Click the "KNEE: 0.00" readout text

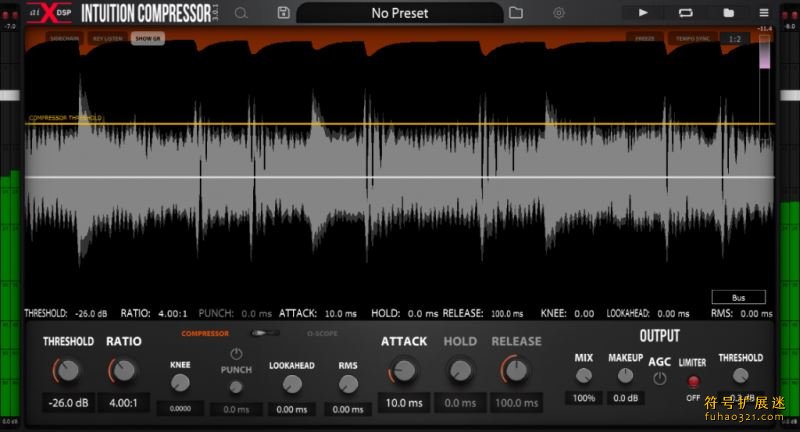coord(567,313)
